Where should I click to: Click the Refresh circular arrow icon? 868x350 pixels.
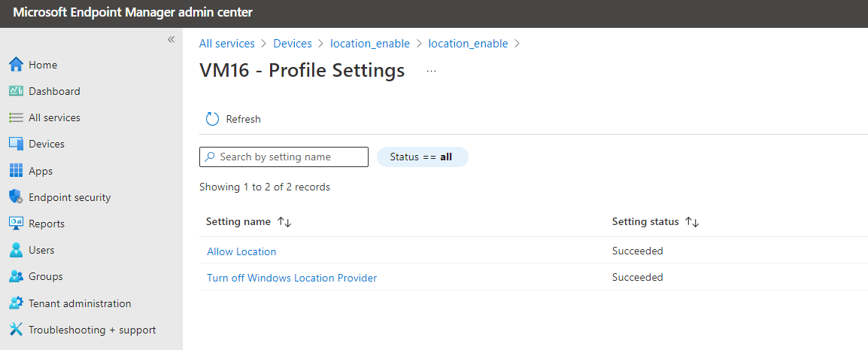click(x=213, y=119)
